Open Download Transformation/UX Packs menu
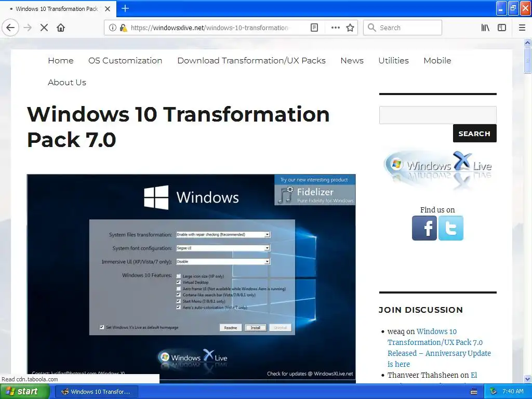 [251, 60]
